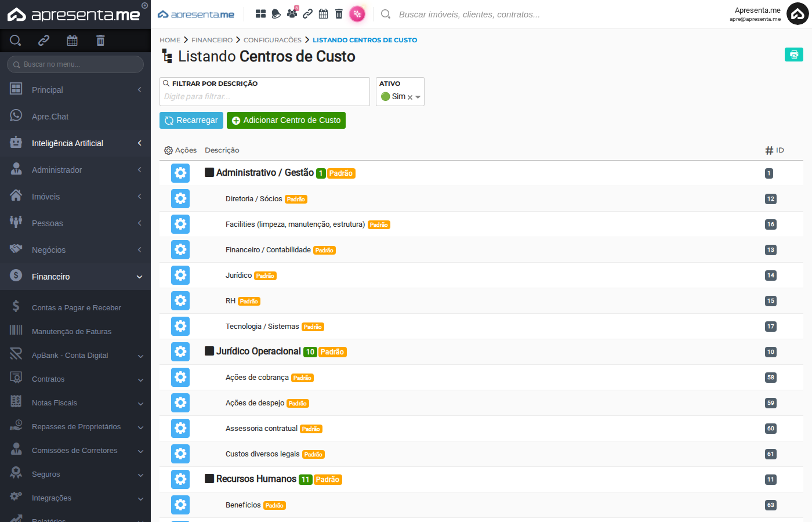Expand the Notas Fiscais submenu
Image resolution: width=812 pixels, height=522 pixels.
coord(75,403)
